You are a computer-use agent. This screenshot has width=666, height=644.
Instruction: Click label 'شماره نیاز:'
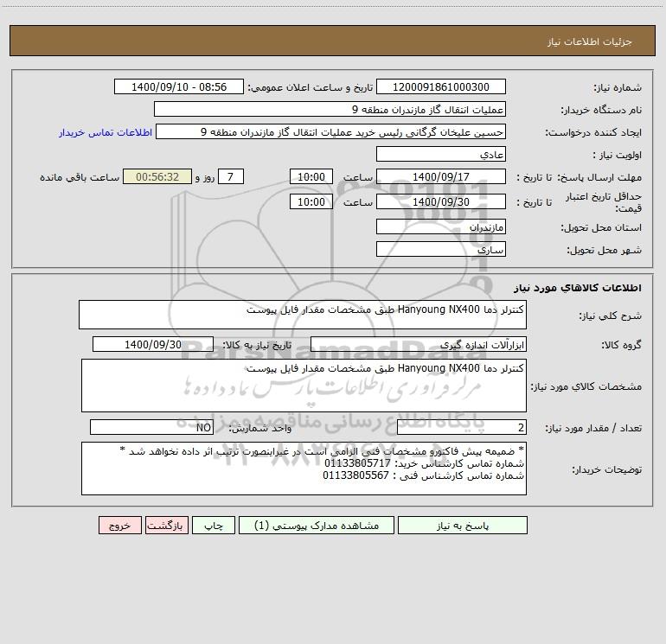click(618, 88)
